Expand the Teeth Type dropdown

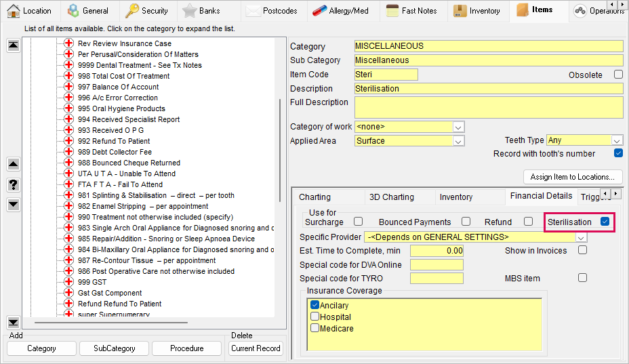point(617,140)
